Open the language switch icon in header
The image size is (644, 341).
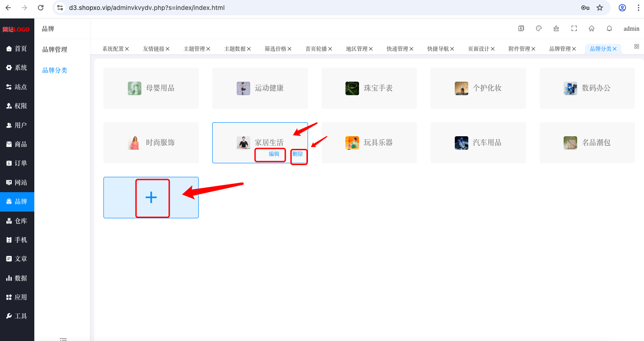pos(521,28)
